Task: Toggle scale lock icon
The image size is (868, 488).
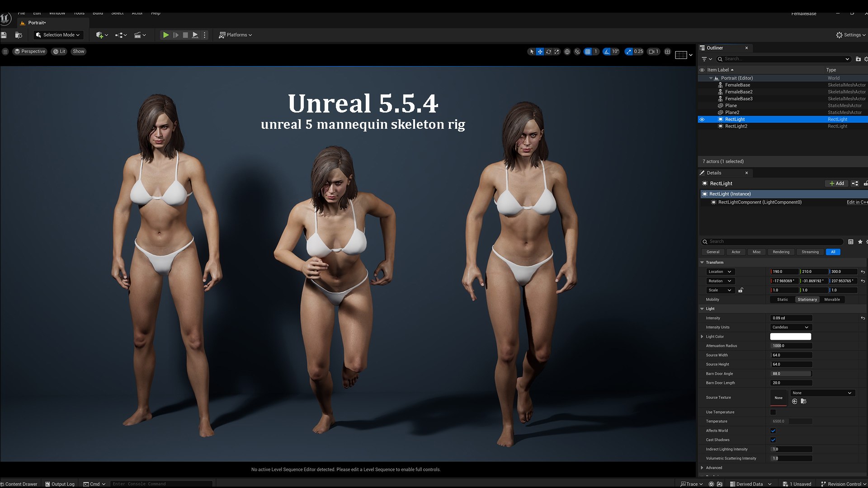Action: (x=741, y=291)
